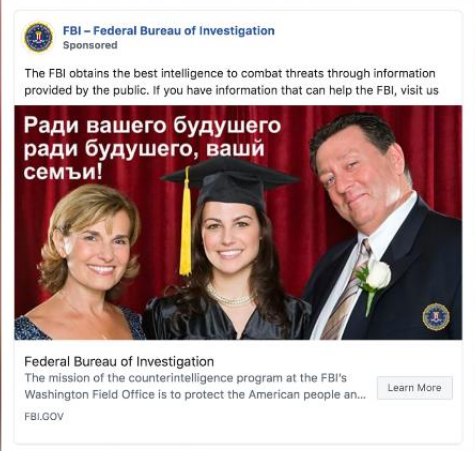Click the Learn More button
Image resolution: width=475 pixels, height=451 pixels.
[x=415, y=388]
